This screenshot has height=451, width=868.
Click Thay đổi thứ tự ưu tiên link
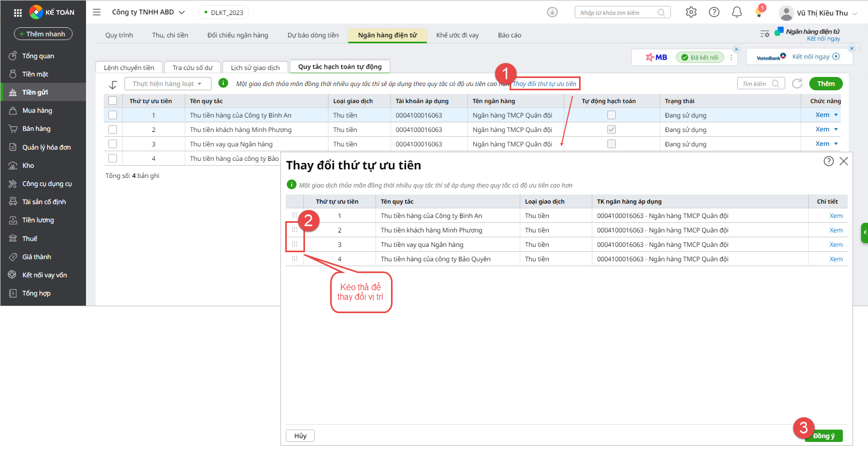tap(544, 84)
